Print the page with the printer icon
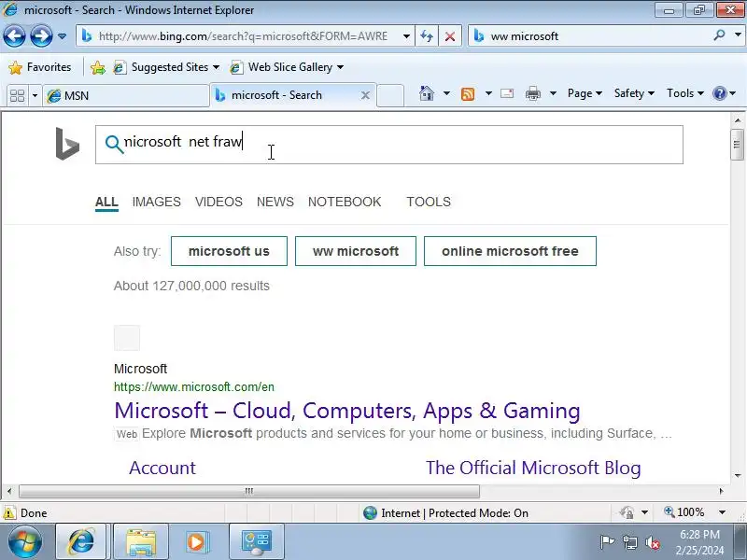Image resolution: width=747 pixels, height=560 pixels. point(532,93)
